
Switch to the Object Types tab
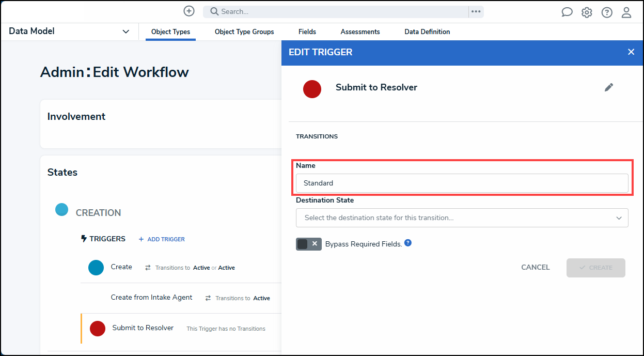coord(170,32)
